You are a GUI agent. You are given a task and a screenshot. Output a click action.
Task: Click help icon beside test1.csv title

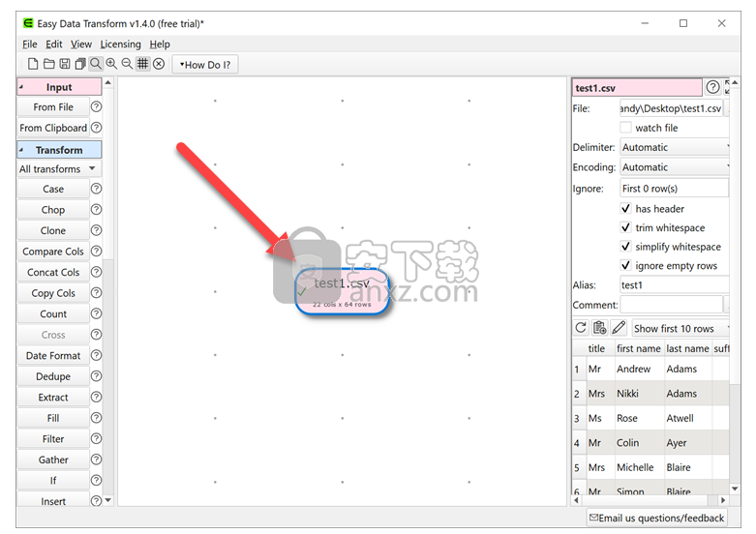click(x=712, y=87)
